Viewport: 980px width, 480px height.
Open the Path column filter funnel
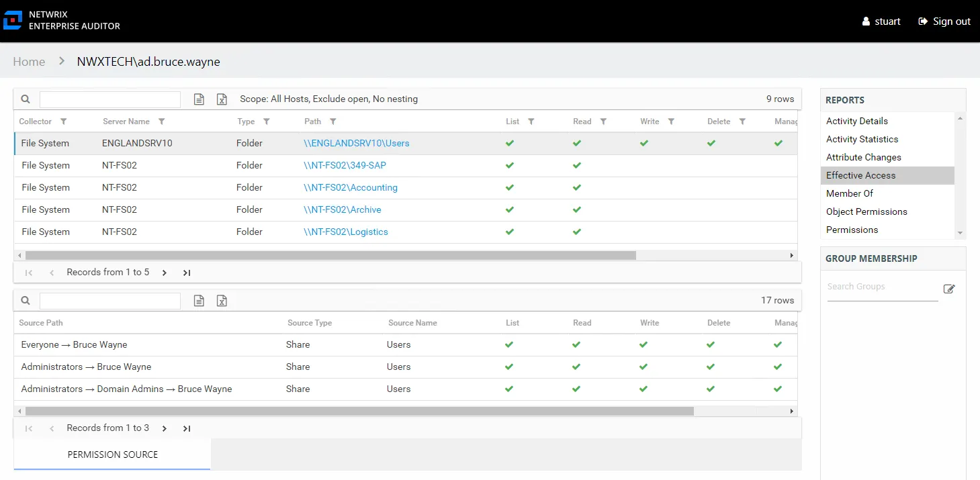coord(333,122)
